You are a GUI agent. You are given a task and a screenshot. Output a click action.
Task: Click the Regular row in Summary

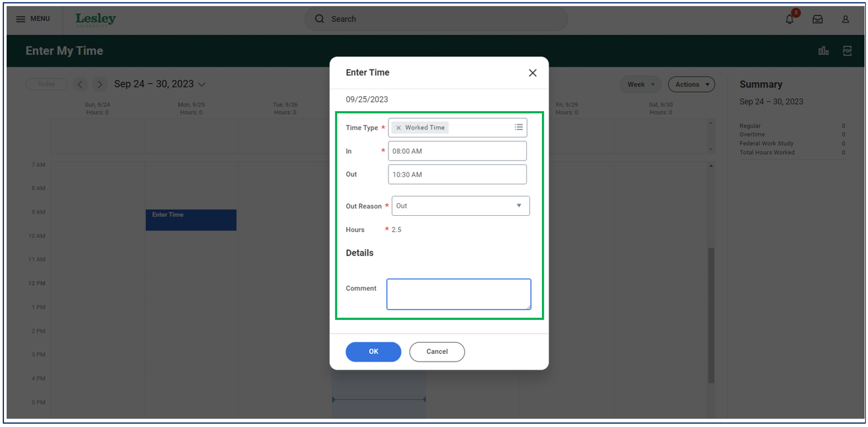(x=793, y=126)
